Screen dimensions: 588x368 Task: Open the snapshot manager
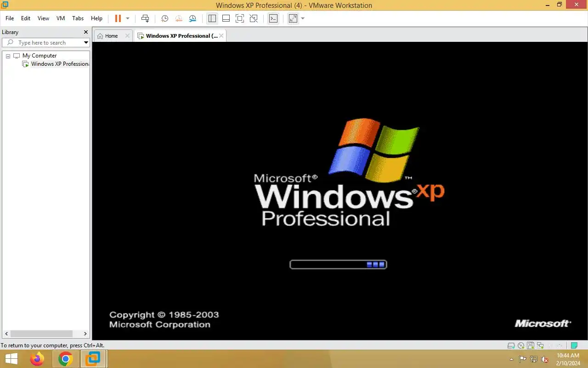click(x=192, y=18)
